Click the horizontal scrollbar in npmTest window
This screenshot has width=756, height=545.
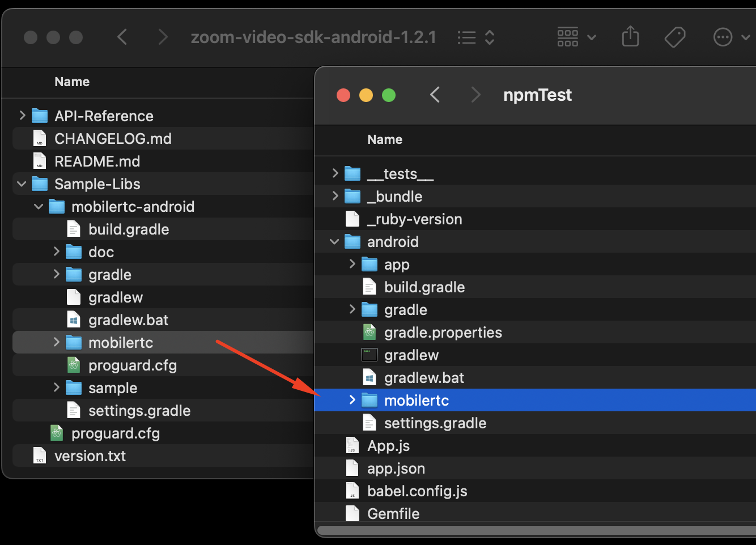[x=536, y=531]
